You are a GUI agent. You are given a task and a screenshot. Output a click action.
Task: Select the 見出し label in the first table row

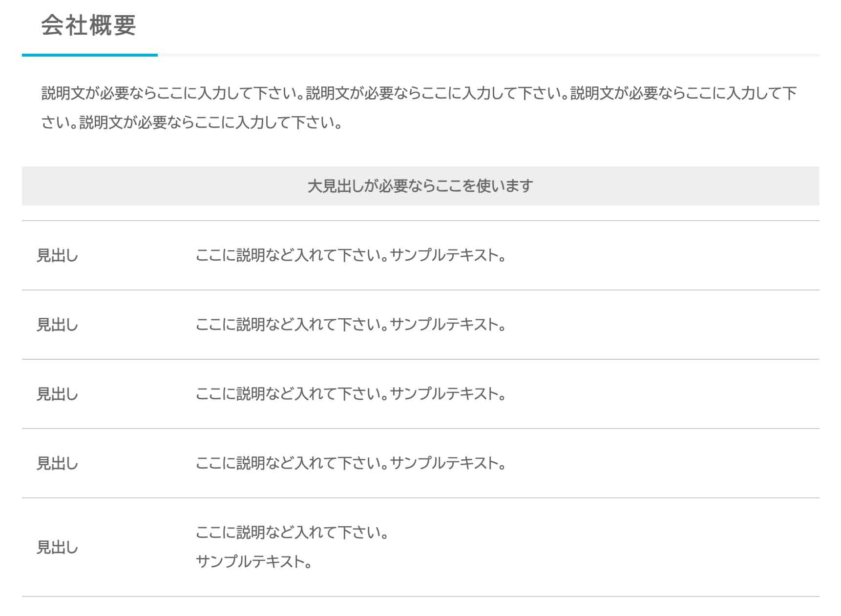[x=57, y=255]
